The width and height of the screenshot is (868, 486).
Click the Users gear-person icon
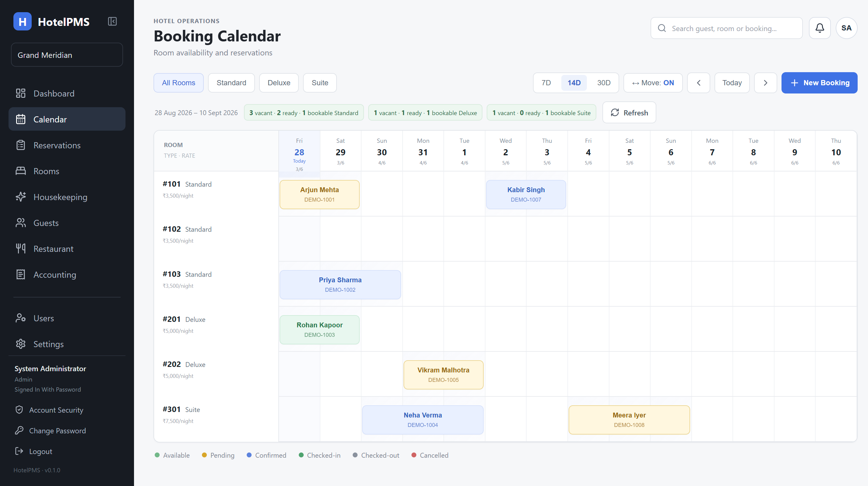pos(20,318)
